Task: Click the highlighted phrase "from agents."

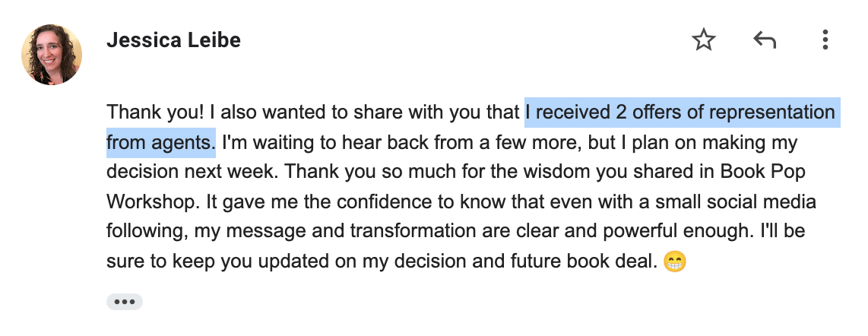Action: click(160, 142)
